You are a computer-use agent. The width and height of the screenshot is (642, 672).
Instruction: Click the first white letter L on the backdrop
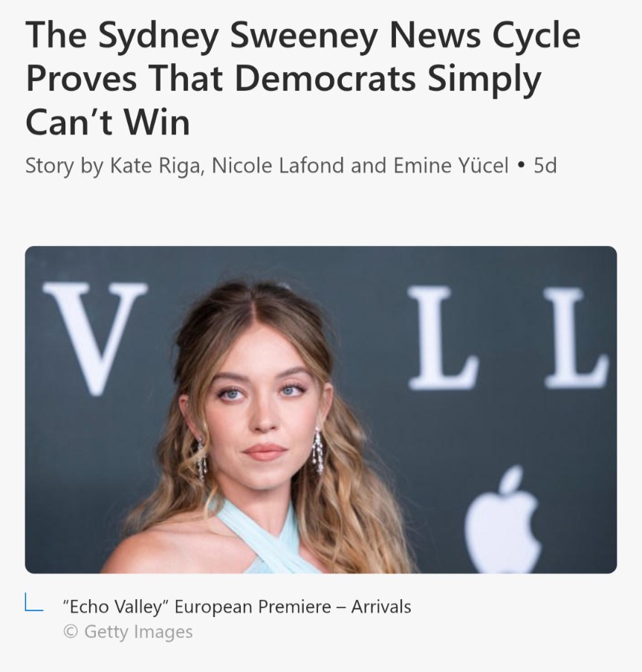tap(443, 338)
